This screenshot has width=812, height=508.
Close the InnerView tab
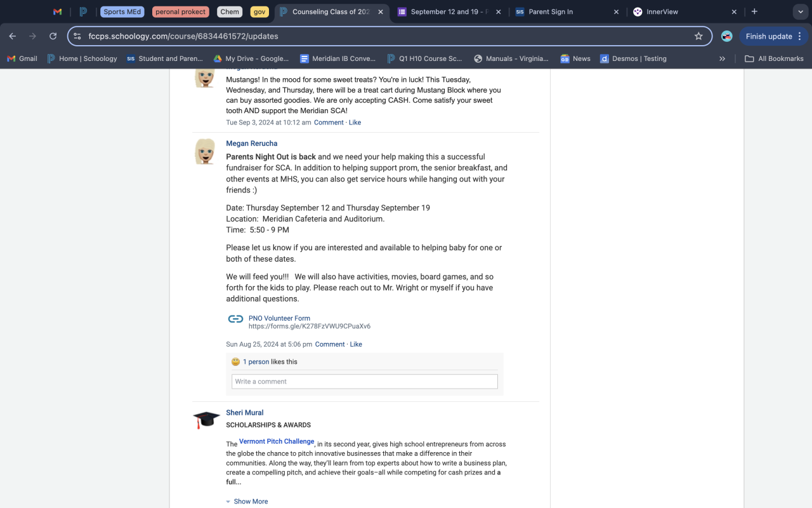(734, 11)
